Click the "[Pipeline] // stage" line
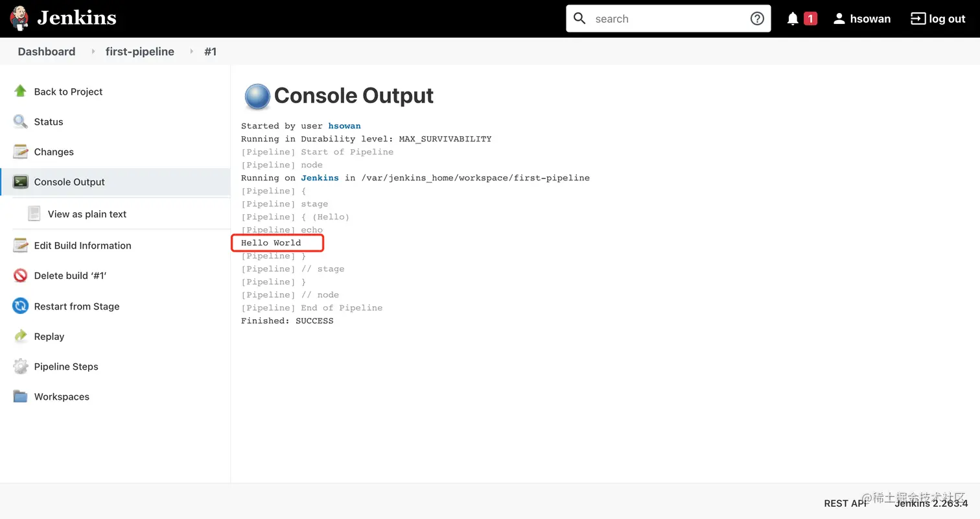980x519 pixels. pyautogui.click(x=292, y=269)
